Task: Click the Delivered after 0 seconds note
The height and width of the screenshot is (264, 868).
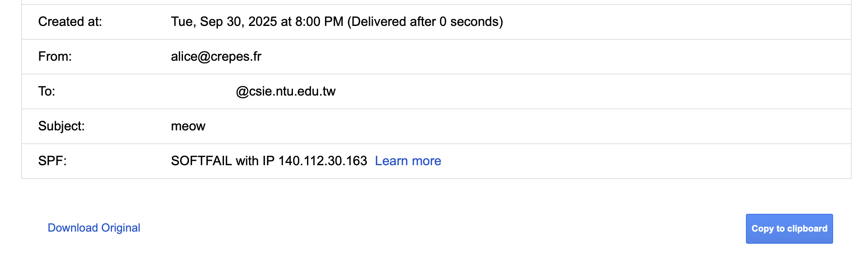Action: tap(425, 22)
